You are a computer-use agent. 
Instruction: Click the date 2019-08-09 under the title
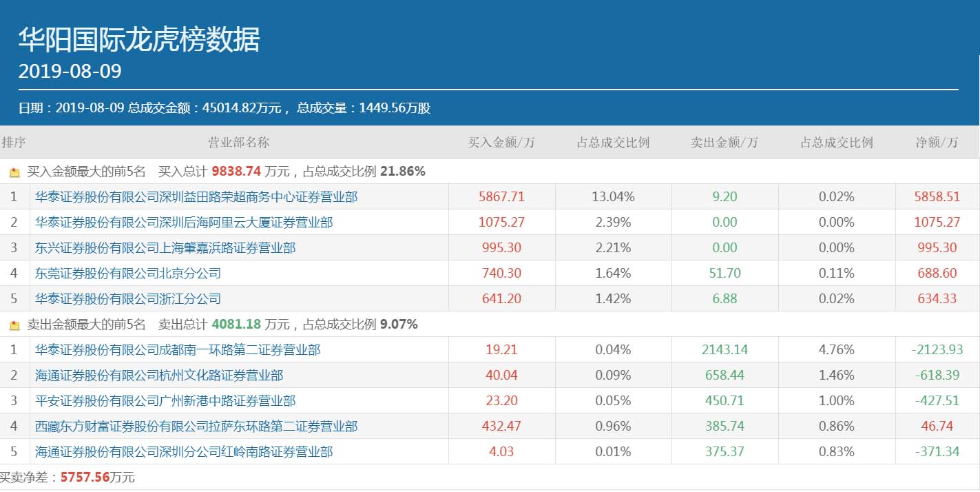[x=70, y=71]
